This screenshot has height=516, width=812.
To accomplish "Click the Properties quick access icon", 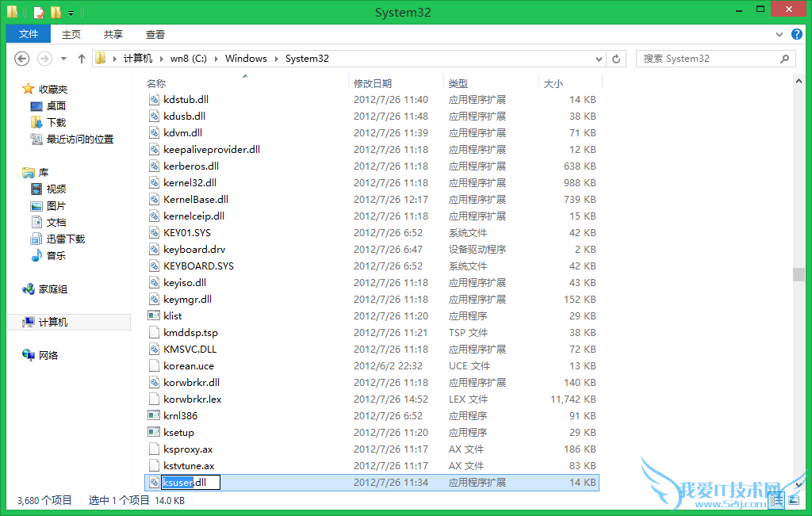I will [x=39, y=11].
